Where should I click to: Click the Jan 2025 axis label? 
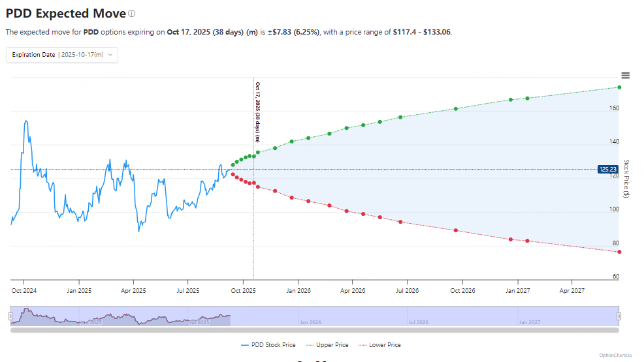coord(79,291)
